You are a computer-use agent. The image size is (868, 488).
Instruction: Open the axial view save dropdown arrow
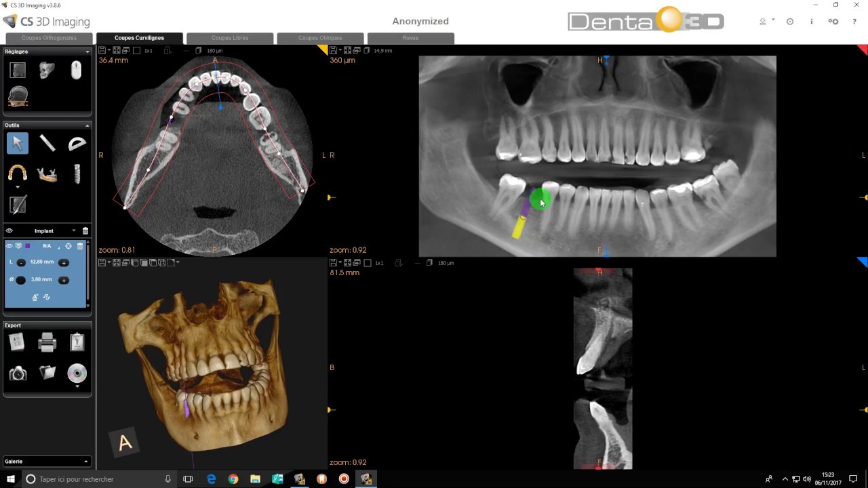[109, 50]
